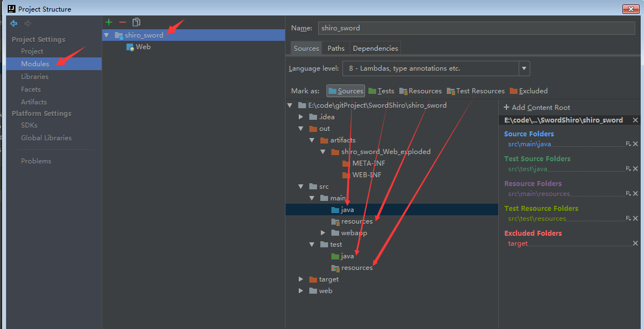Click the copy module icon
644x329 pixels.
[136, 22]
